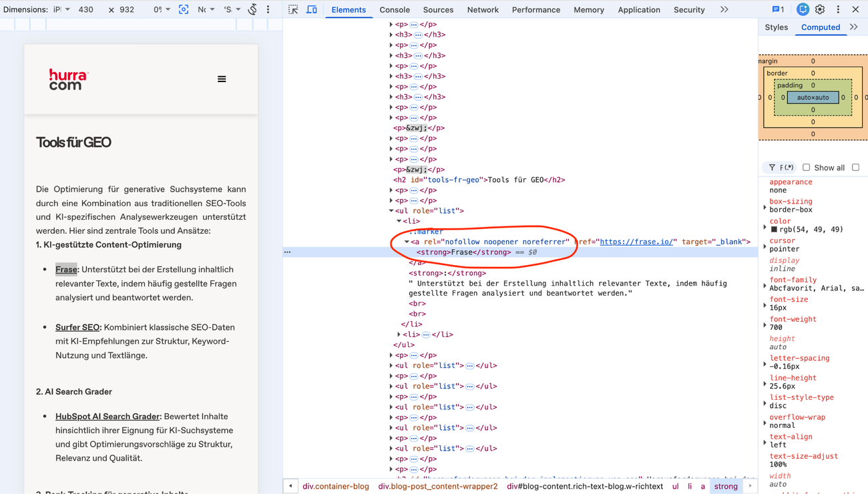Screen dimensions: 868x494
Task: Open the AI assistance panel icon
Action: (x=803, y=9)
